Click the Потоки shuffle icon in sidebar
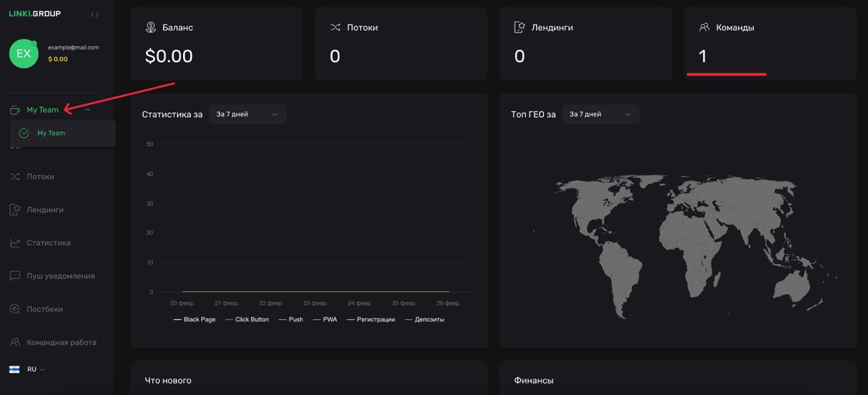868x395 pixels. [15, 177]
